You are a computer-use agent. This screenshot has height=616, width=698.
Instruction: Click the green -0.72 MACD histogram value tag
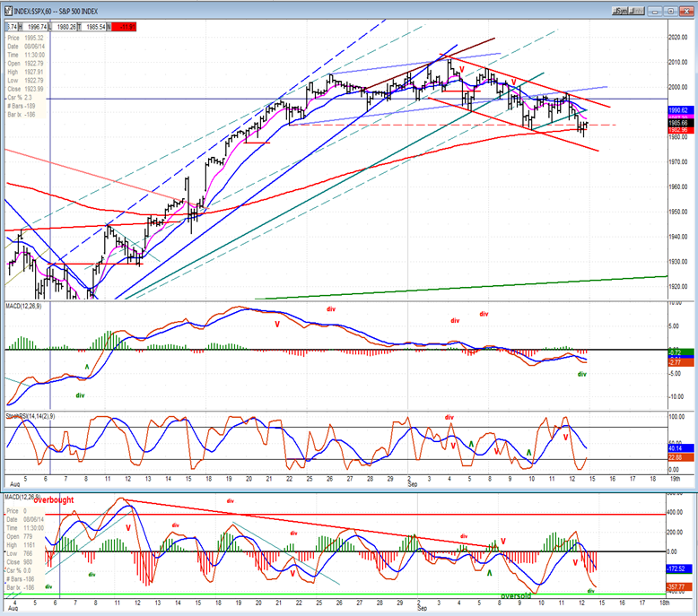click(x=680, y=352)
